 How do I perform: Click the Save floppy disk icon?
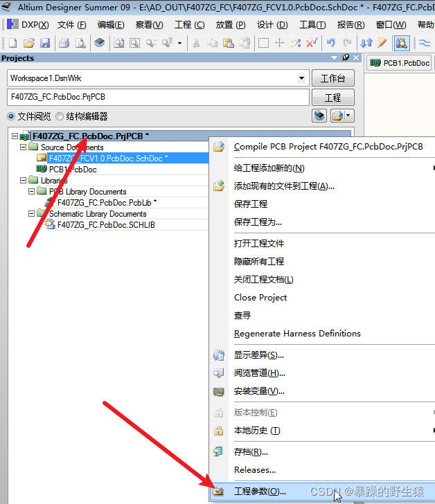coord(45,43)
